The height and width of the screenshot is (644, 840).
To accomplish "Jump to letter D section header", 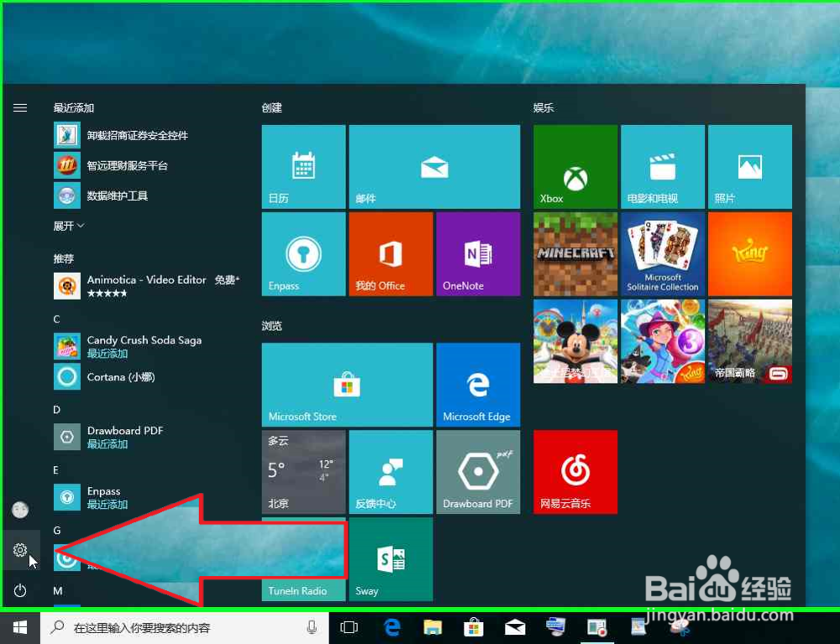I will pos(57,410).
